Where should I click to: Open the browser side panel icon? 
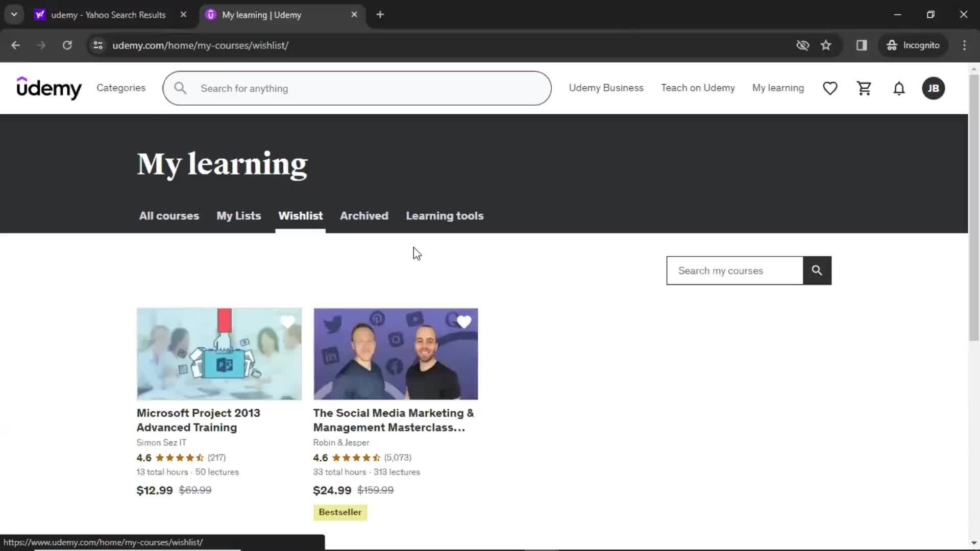[x=862, y=45]
